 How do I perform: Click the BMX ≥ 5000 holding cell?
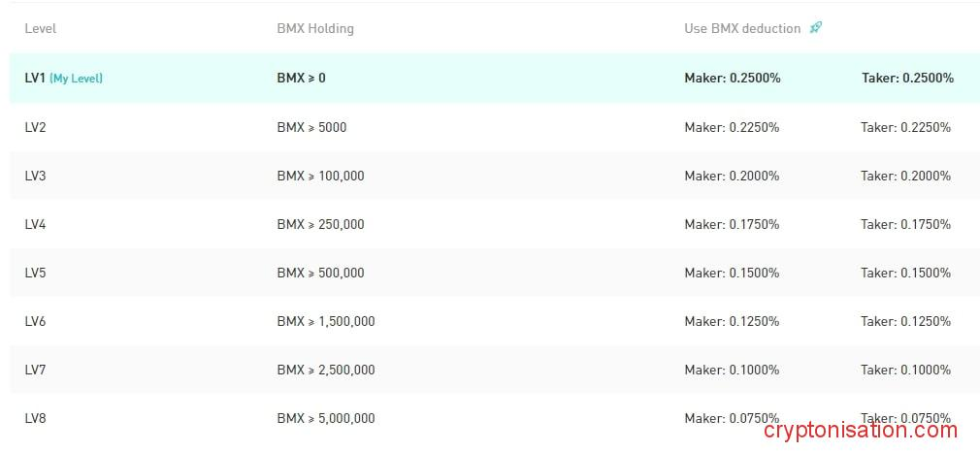pos(310,127)
